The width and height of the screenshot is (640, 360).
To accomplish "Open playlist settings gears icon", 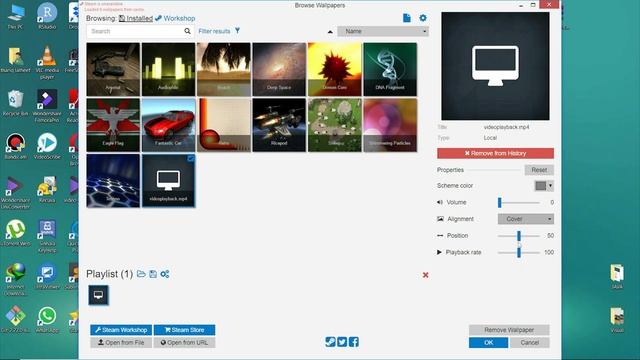I will point(165,274).
